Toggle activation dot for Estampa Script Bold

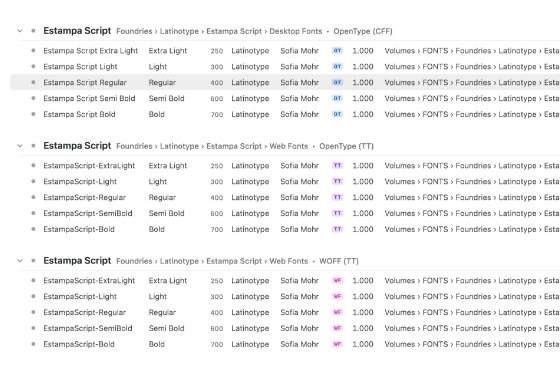click(x=33, y=114)
